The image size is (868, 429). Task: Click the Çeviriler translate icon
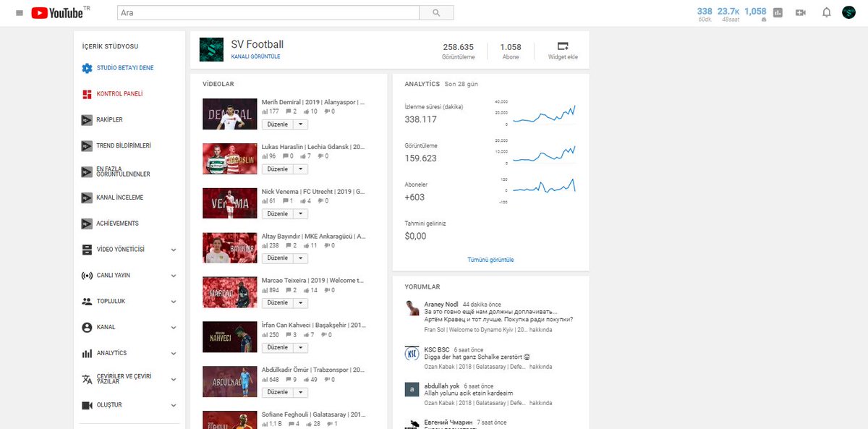pyautogui.click(x=87, y=379)
